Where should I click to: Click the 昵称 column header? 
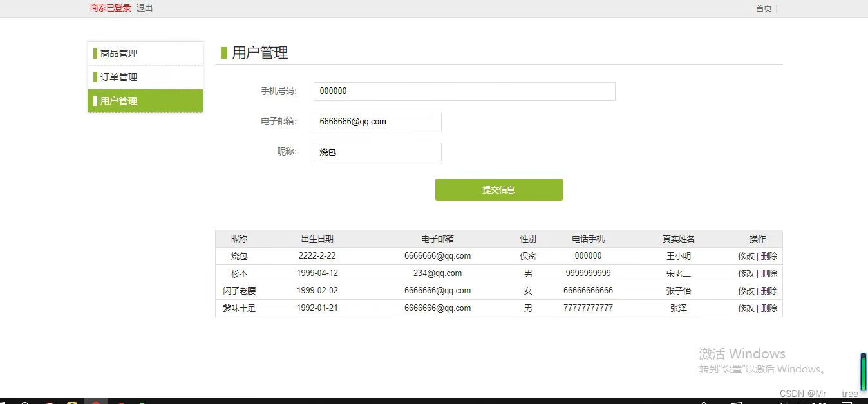(240, 239)
